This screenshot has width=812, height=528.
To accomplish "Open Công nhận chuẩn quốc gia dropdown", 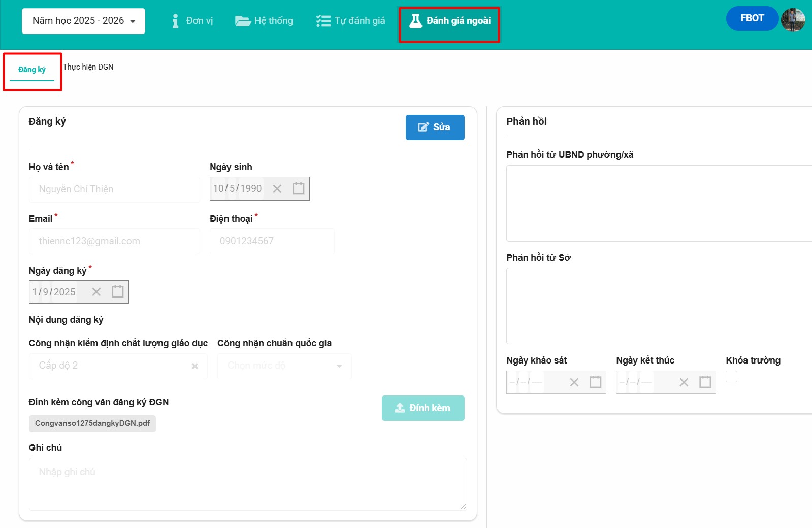I will pos(284,366).
